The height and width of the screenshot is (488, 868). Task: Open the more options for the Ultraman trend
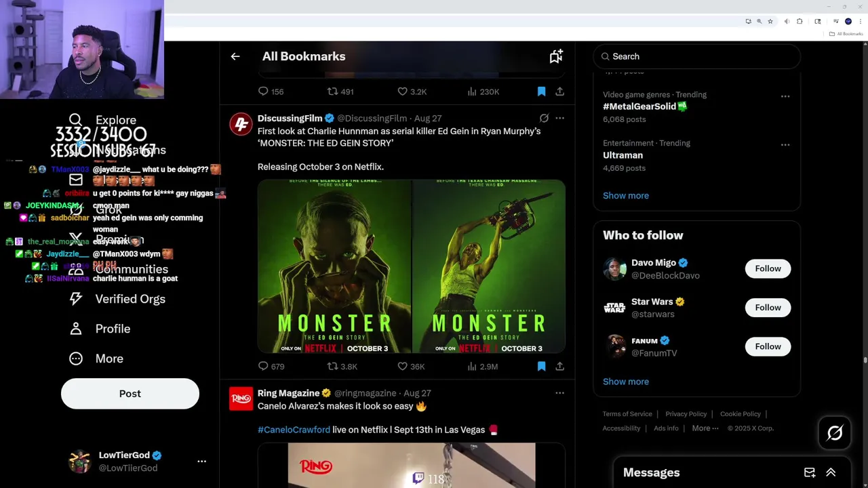click(x=785, y=145)
